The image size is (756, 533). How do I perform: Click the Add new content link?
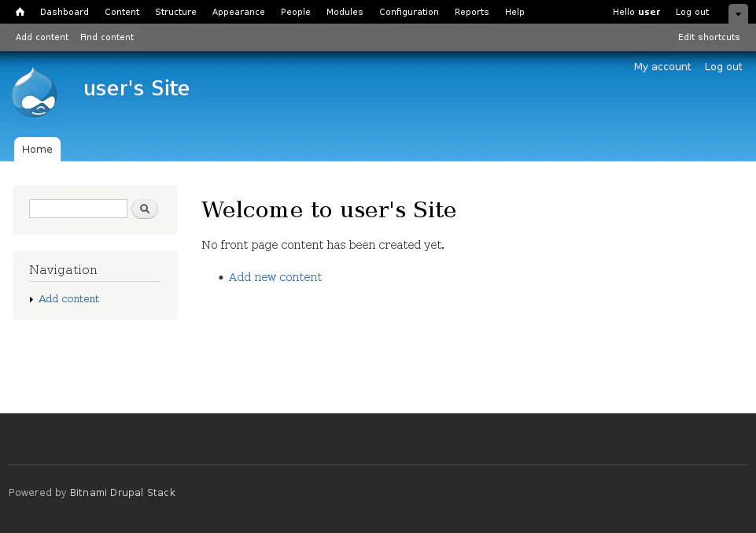275,277
